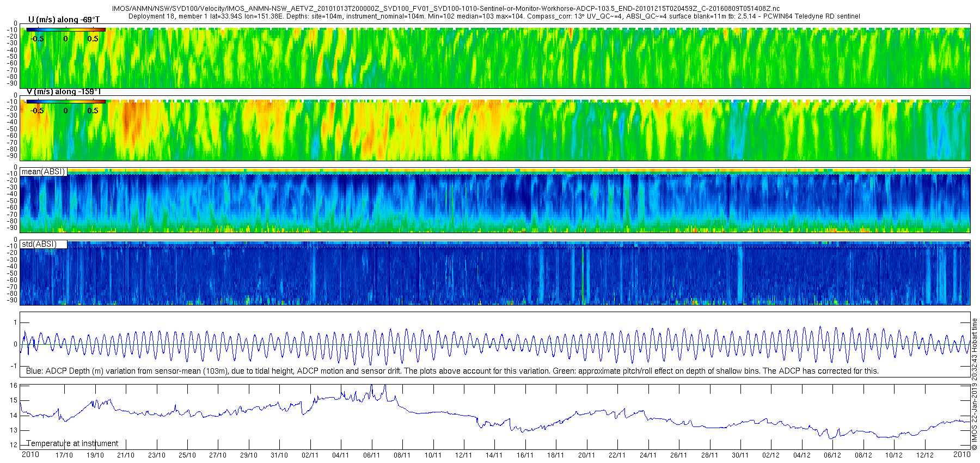
Task: Click the Temperature at instrument label
Action: coord(72,443)
